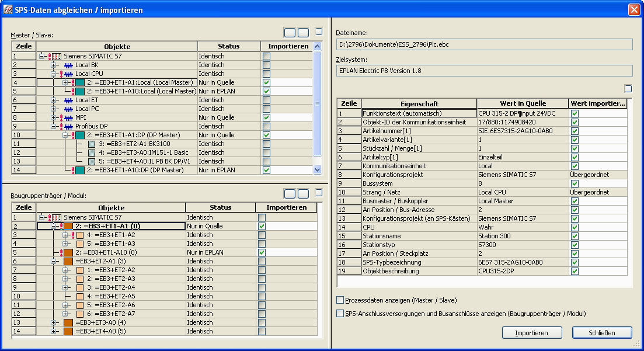
Task: Click the Importieren button
Action: coord(531,333)
